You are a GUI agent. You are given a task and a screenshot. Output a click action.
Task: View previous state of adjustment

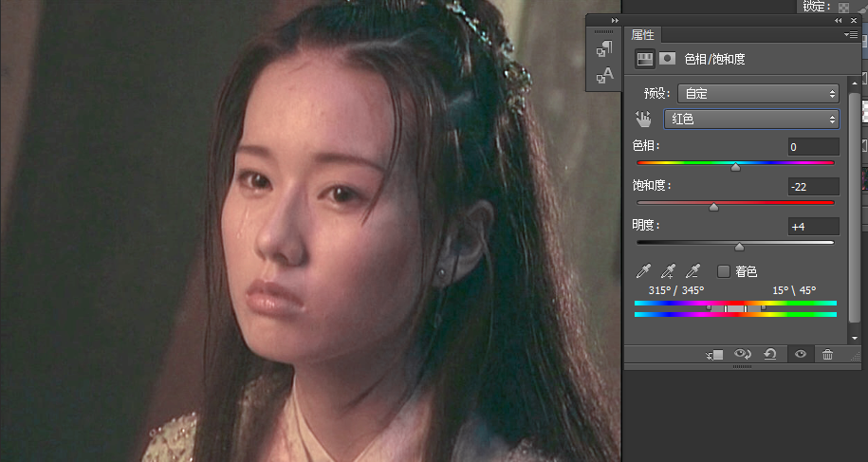point(743,354)
